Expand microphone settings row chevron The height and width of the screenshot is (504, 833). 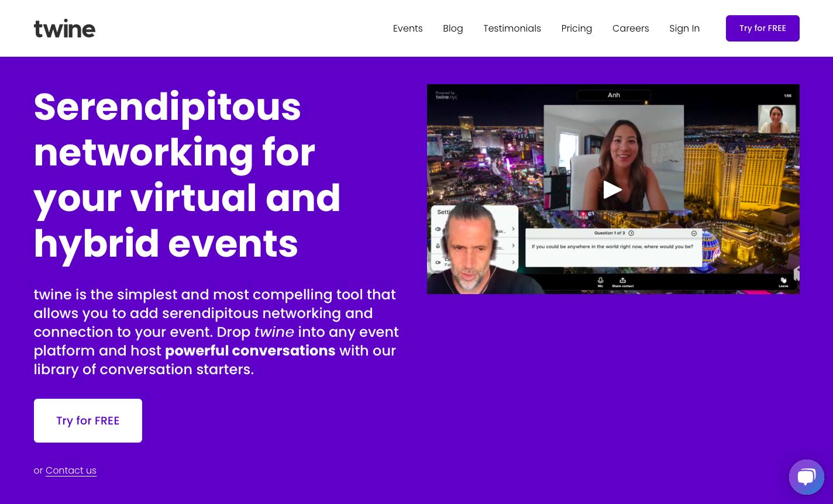(x=513, y=246)
